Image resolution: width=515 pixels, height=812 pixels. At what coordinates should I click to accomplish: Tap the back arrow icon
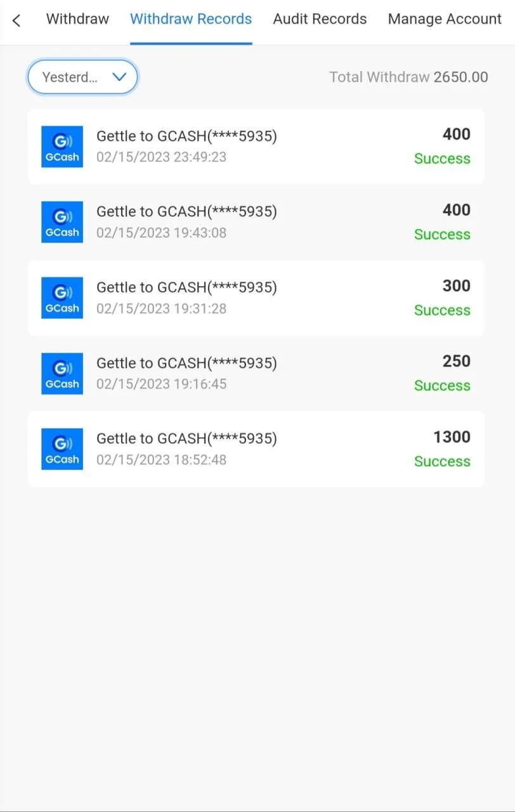pyautogui.click(x=16, y=20)
